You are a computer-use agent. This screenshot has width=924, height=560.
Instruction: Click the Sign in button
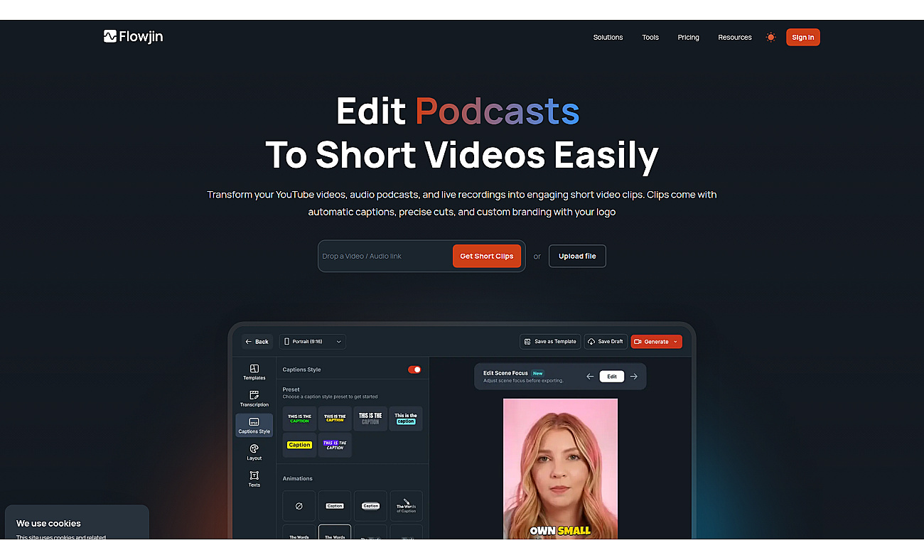click(803, 38)
